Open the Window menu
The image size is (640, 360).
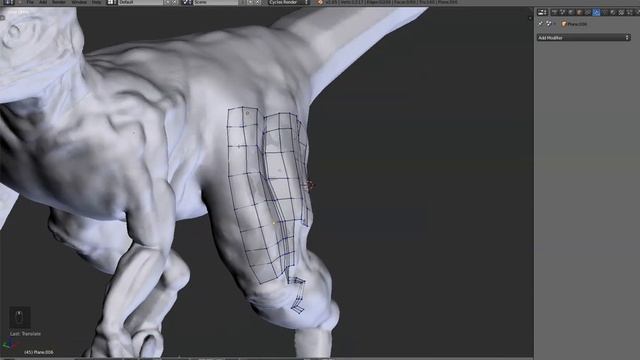(79, 2)
